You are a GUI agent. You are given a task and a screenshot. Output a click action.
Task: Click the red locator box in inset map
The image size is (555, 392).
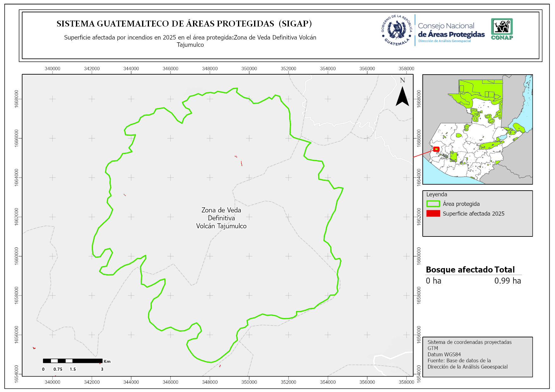click(x=436, y=149)
